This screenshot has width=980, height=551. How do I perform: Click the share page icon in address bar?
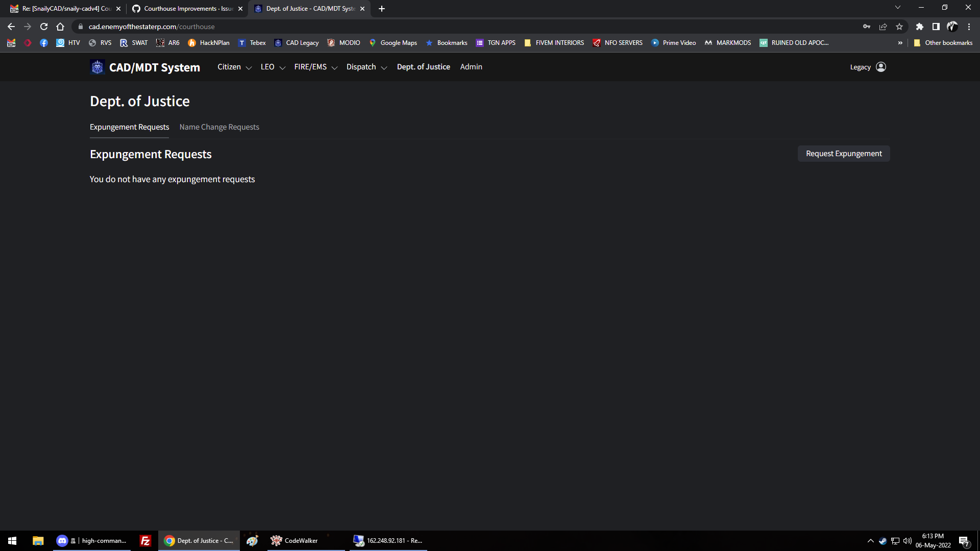[x=883, y=27]
